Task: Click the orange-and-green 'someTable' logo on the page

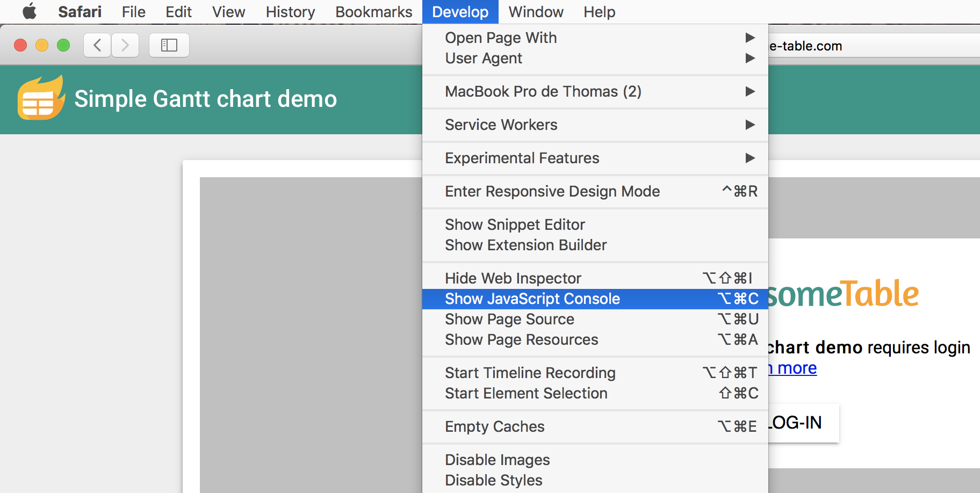Action: click(844, 294)
